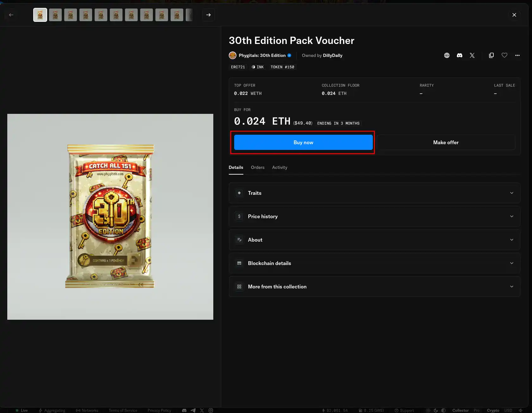Image resolution: width=532 pixels, height=413 pixels.
Task: Expand the Price history section
Action: pyautogui.click(x=374, y=216)
